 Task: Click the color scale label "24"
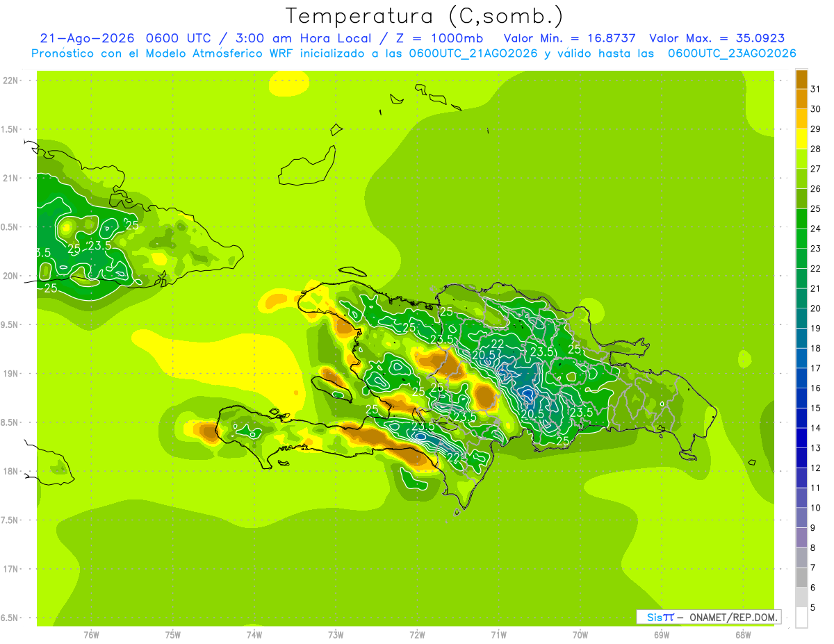(815, 228)
